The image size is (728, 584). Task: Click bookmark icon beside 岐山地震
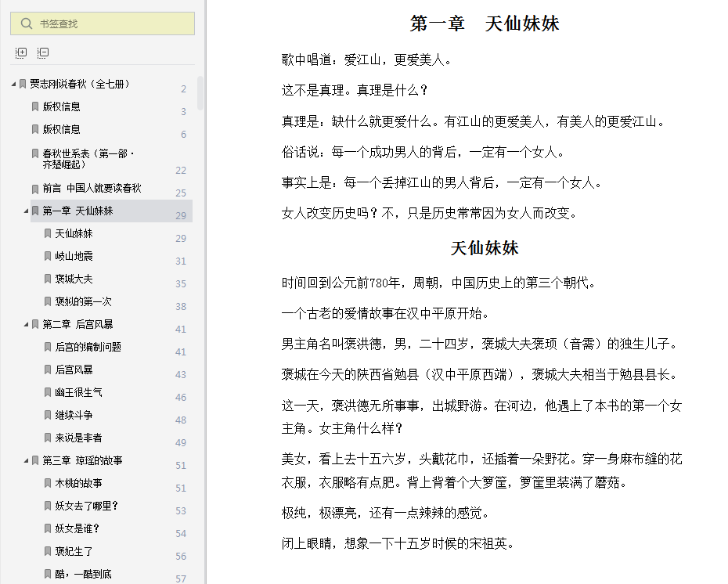(x=47, y=256)
